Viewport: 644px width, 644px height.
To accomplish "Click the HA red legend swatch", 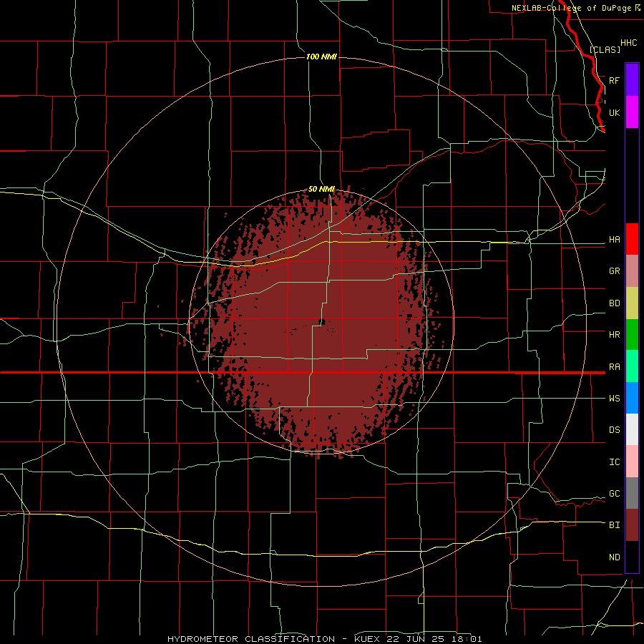I will point(632,239).
